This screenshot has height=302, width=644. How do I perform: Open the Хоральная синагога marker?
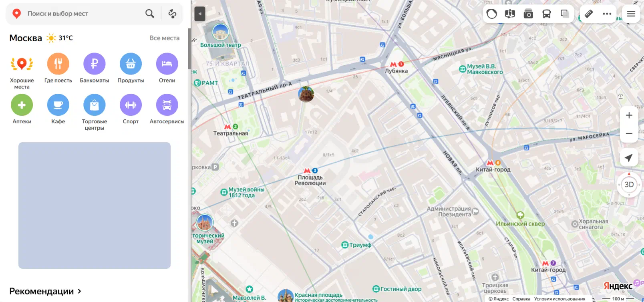(x=590, y=224)
